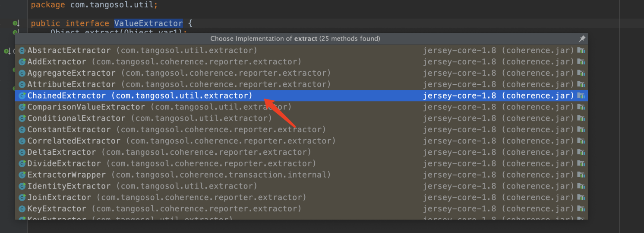Select AbstractExtractor implementation row
This screenshot has width=644, height=233.
(301, 51)
